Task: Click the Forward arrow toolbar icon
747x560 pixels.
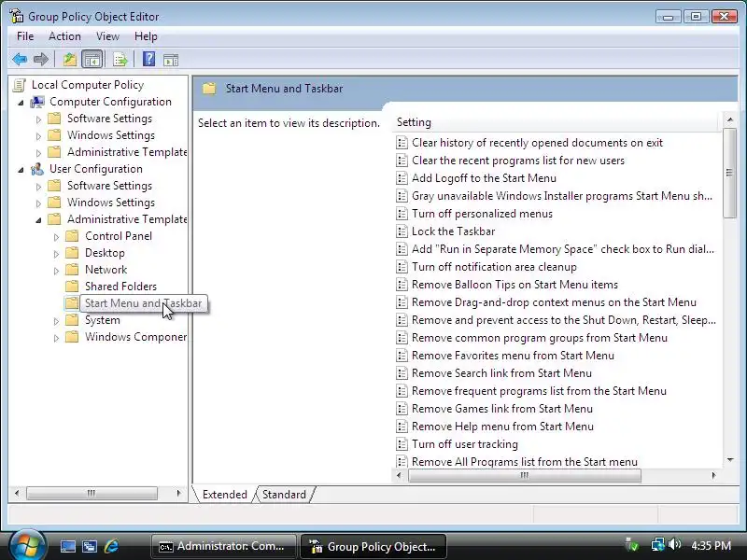Action: click(x=41, y=60)
